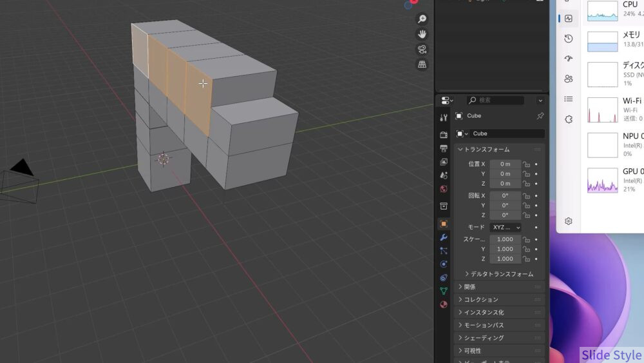Toggle lock for 回転 X
Image resolution: width=644 pixels, height=363 pixels.
(x=526, y=195)
